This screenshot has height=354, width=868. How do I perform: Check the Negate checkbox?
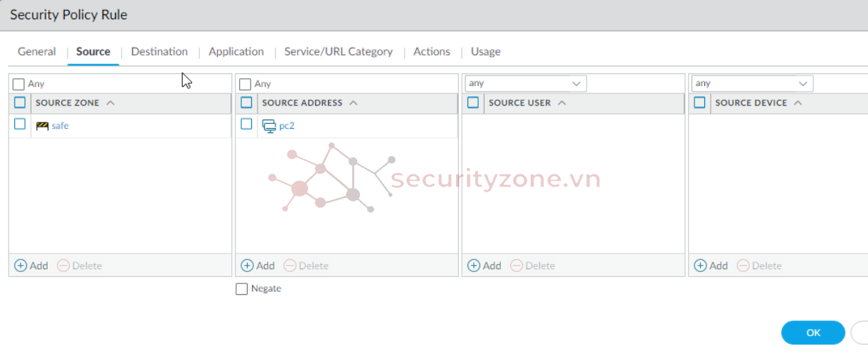click(242, 288)
